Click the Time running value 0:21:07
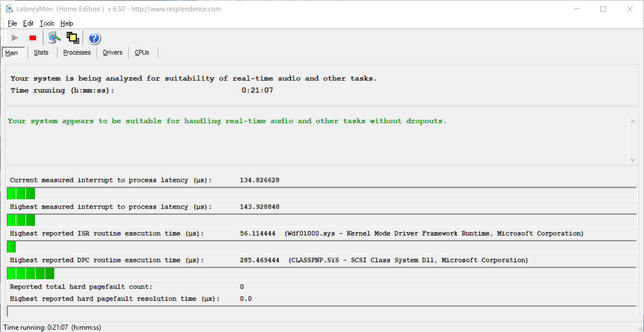This screenshot has height=332, width=644. (x=257, y=90)
